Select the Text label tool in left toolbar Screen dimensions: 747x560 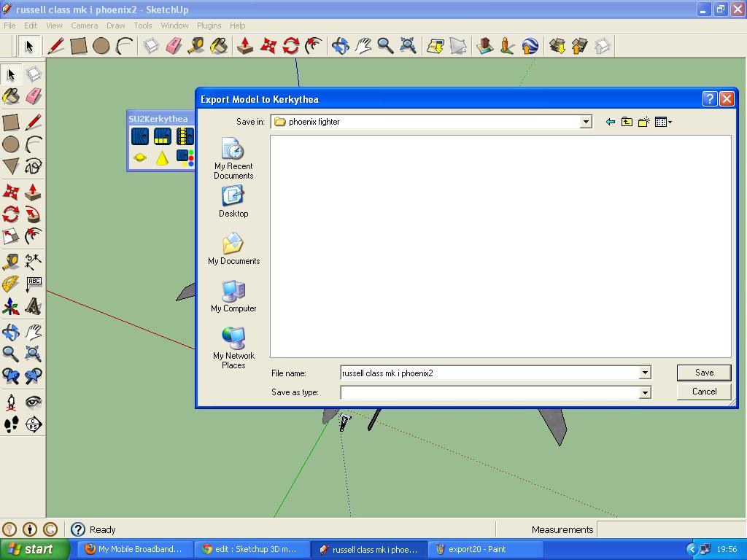point(34,284)
